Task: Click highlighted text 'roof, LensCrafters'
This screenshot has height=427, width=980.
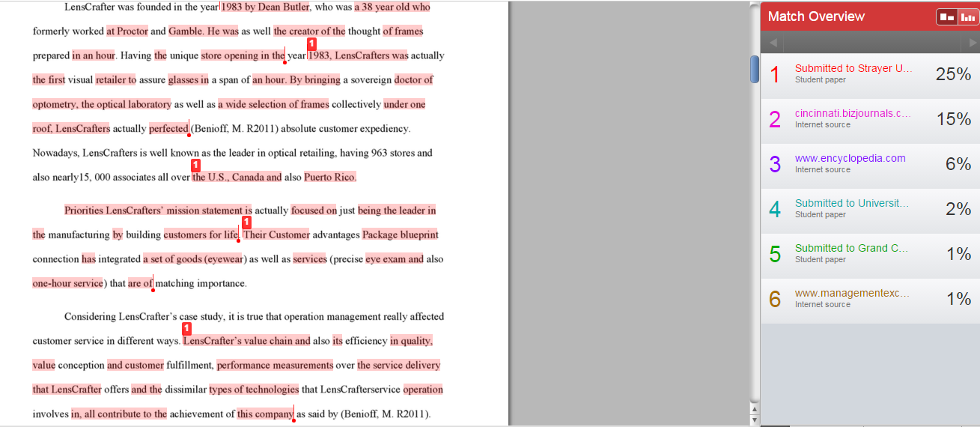Action: (x=71, y=128)
